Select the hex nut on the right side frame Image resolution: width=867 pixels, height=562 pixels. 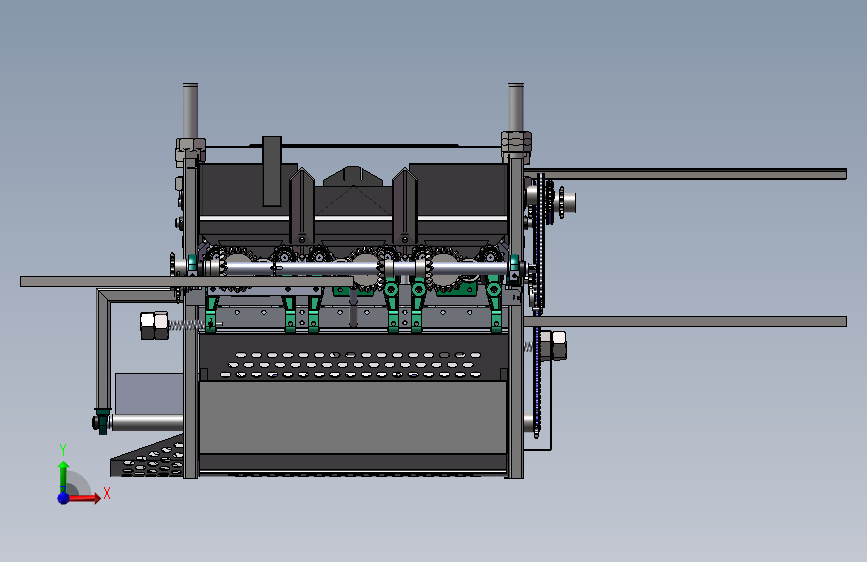(x=553, y=345)
